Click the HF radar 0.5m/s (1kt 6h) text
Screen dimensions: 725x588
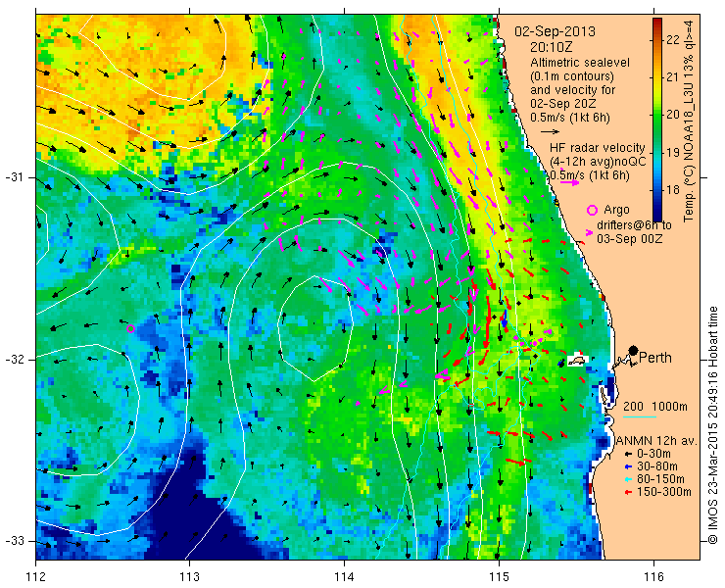(x=590, y=175)
